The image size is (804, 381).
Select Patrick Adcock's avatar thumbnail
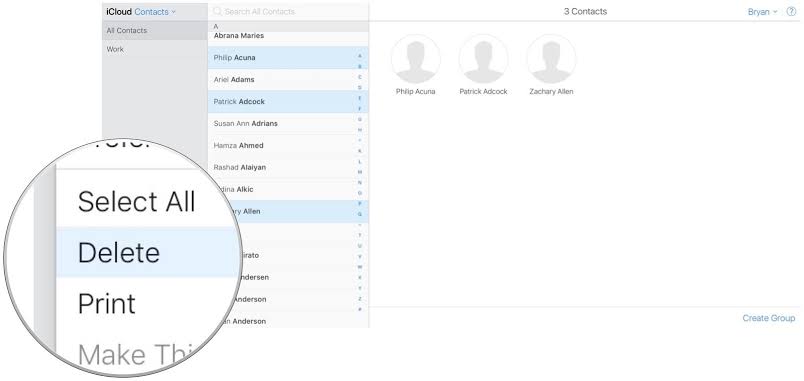click(x=483, y=59)
